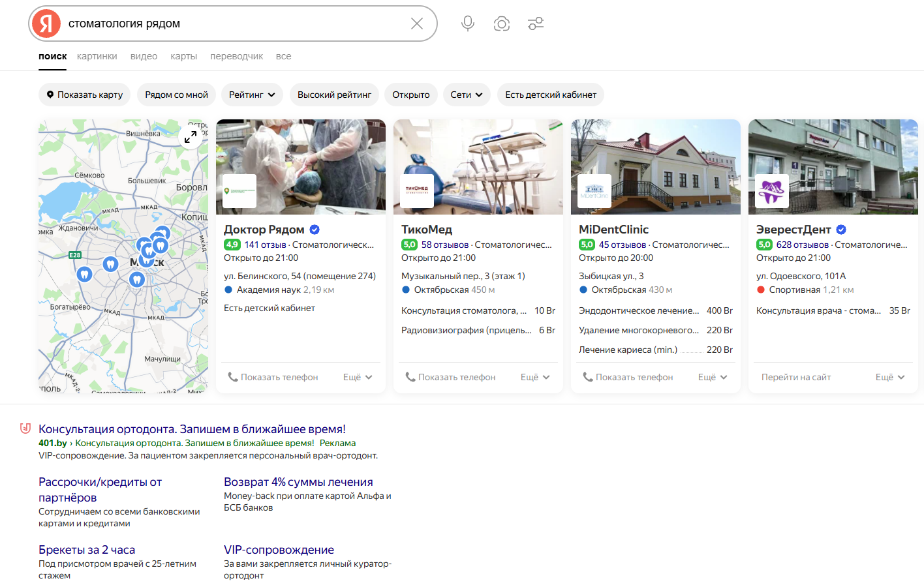This screenshot has height=587, width=924.
Task: Expand Ещё menu on ТикоМед card
Action: click(x=535, y=377)
